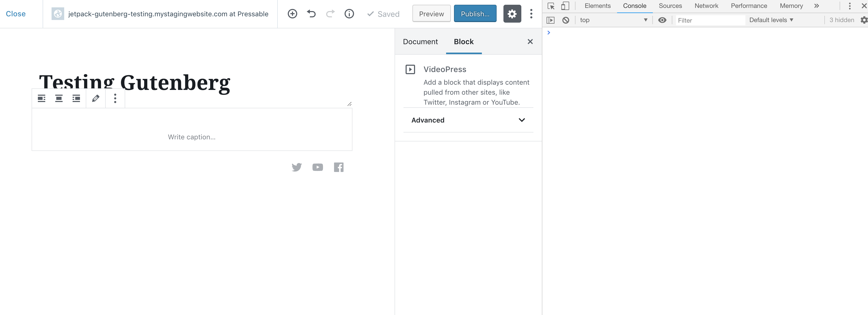
Task: Open the top JavaScript context dropdown
Action: 613,20
